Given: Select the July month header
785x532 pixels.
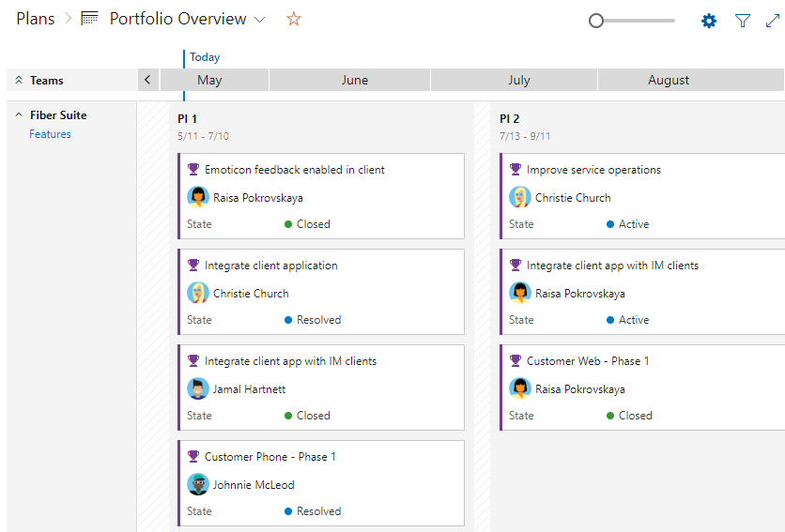Looking at the screenshot, I should click(x=515, y=80).
